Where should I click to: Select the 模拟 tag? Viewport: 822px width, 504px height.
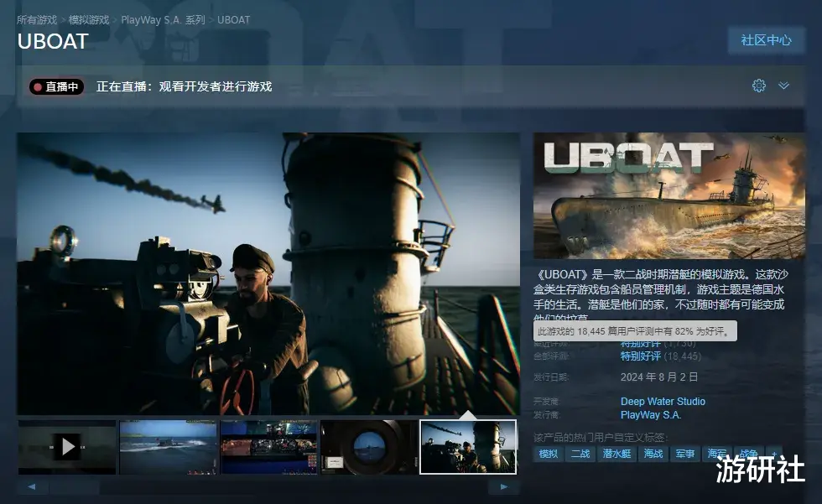[x=549, y=454]
